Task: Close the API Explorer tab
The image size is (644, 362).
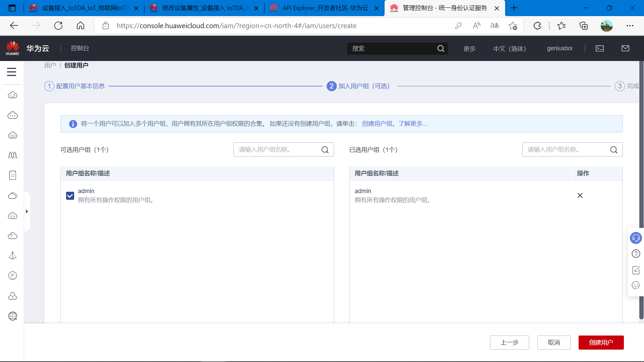Action: pyautogui.click(x=377, y=8)
